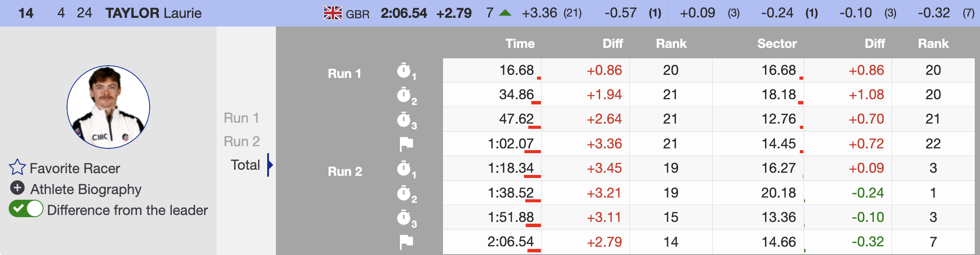Click the green position-gain arrow
Image resolution: width=980 pixels, height=255 pixels.
505,13
